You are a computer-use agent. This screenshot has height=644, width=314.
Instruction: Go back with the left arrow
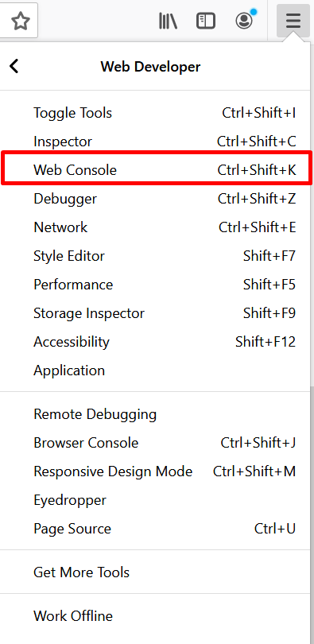point(14,66)
